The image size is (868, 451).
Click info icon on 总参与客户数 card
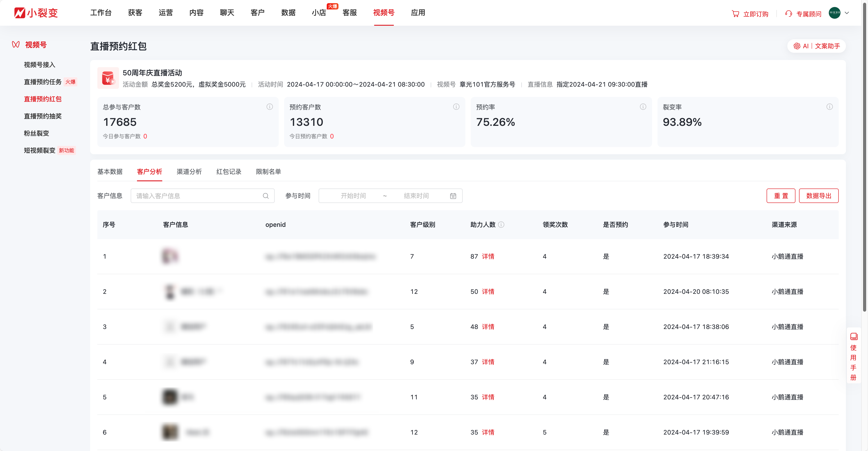pos(270,107)
